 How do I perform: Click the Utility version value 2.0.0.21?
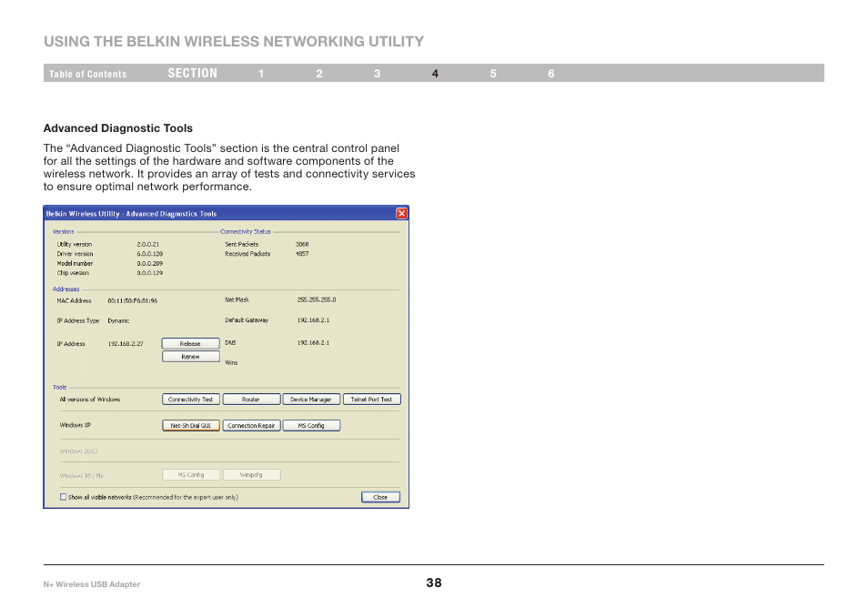(x=147, y=244)
